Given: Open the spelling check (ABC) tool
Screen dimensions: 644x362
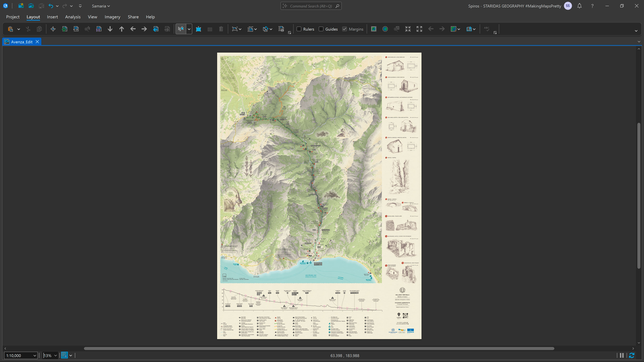Looking at the screenshot, I should point(487,29).
